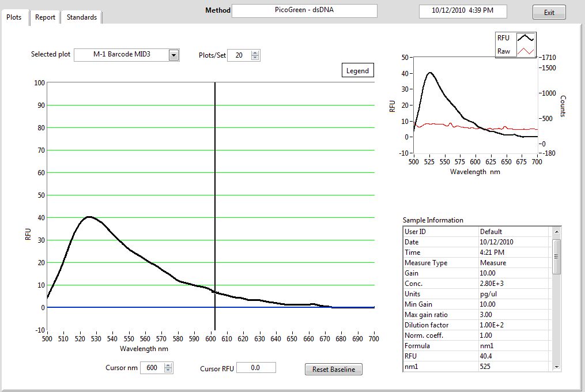The image size is (585, 392).
Task: Click the Dilution factor value 1.00E+2
Action: click(492, 325)
